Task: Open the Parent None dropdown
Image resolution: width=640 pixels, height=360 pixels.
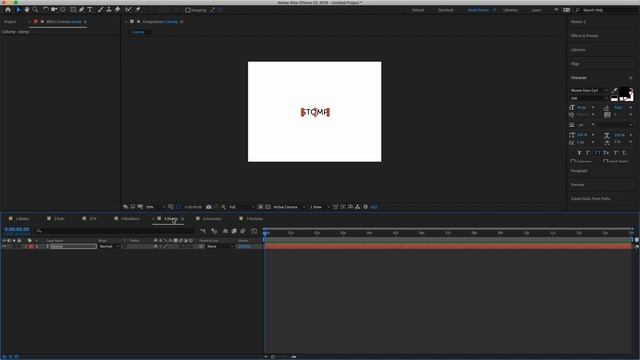Action: (x=220, y=247)
